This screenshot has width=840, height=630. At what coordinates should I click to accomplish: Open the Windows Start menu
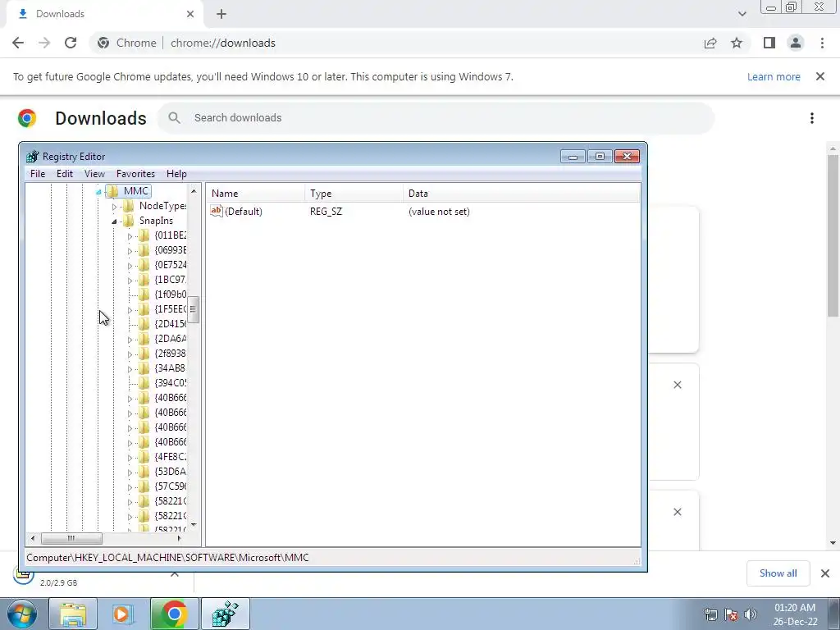(x=22, y=614)
